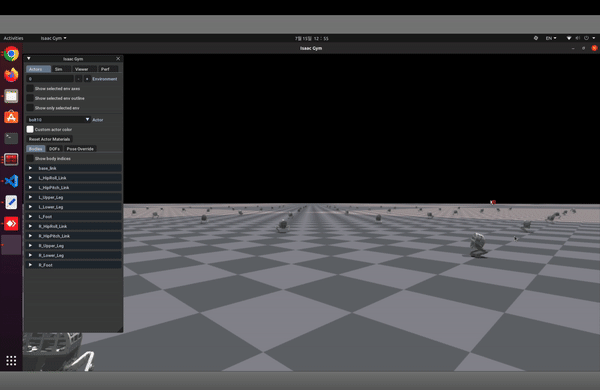The image size is (600, 390).
Task: Show applications grid in the dock
Action: point(11,360)
